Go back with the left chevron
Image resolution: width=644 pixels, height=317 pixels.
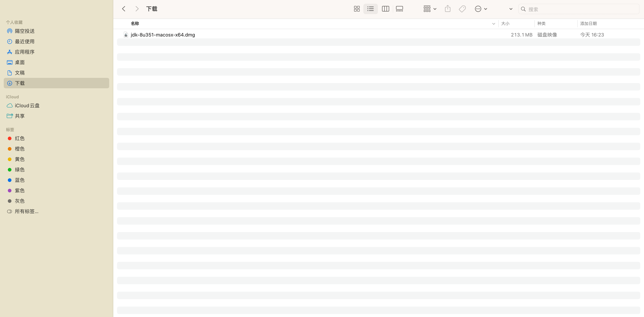[x=124, y=9]
